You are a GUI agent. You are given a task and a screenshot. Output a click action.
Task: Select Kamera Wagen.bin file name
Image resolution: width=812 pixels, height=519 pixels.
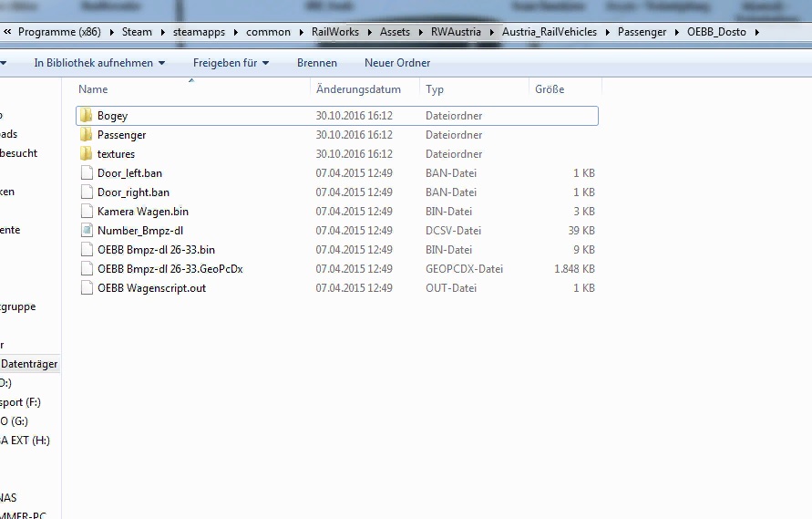(143, 212)
